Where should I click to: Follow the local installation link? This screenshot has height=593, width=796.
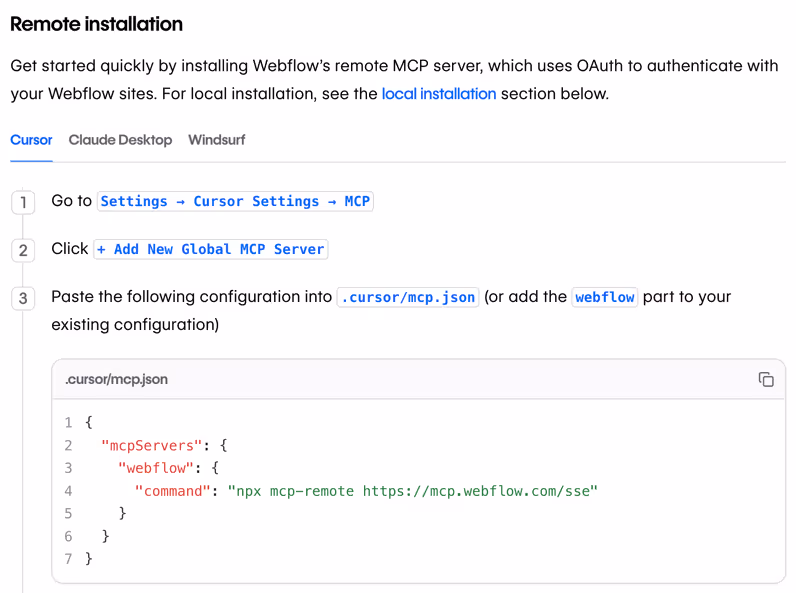[x=439, y=94]
